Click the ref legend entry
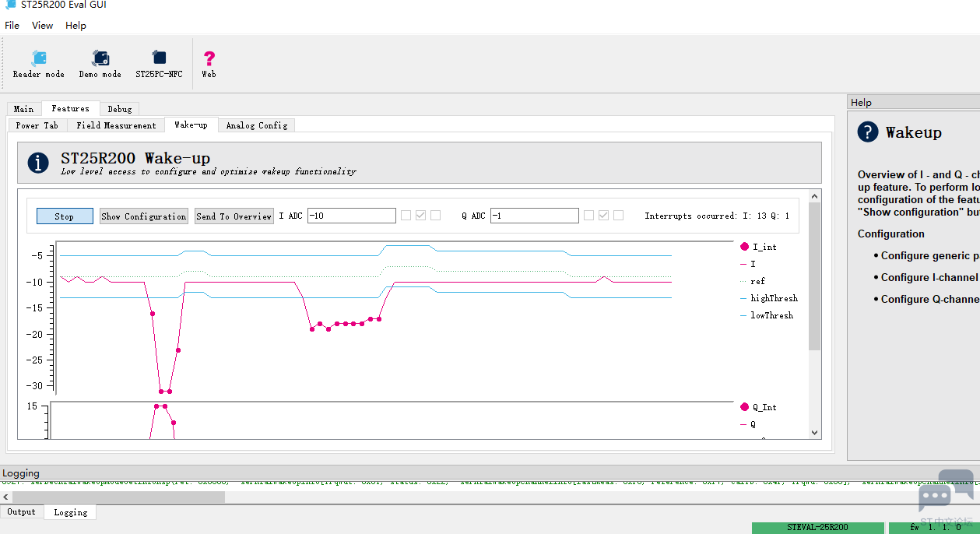The image size is (980, 534). 753,281
